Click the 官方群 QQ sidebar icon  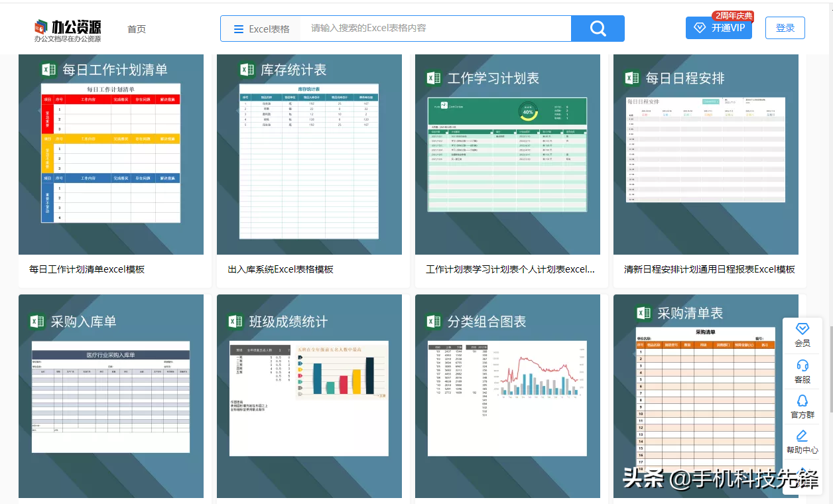tap(802, 401)
